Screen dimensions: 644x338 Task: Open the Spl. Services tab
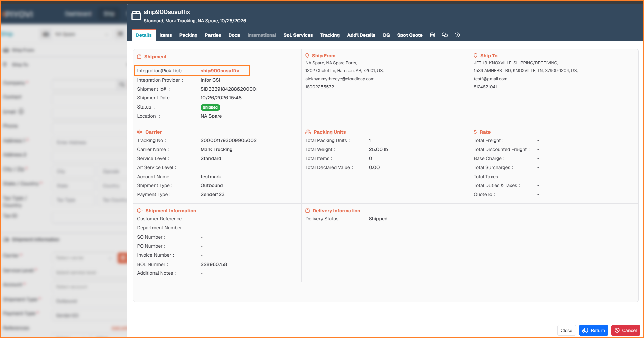tap(298, 35)
